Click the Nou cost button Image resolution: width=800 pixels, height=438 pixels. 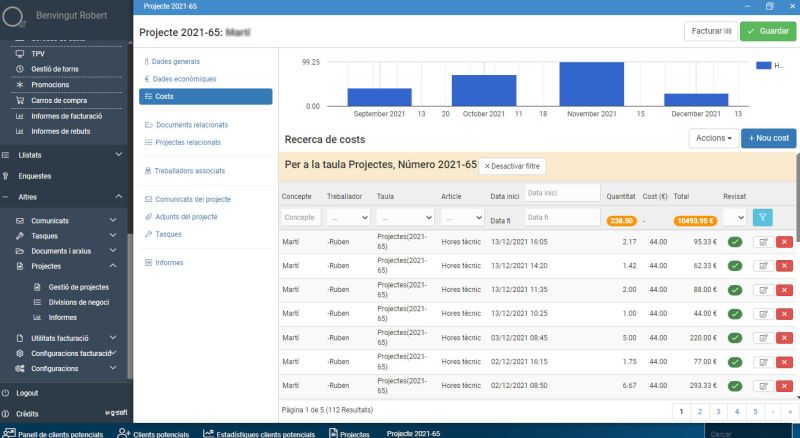pyautogui.click(x=768, y=138)
